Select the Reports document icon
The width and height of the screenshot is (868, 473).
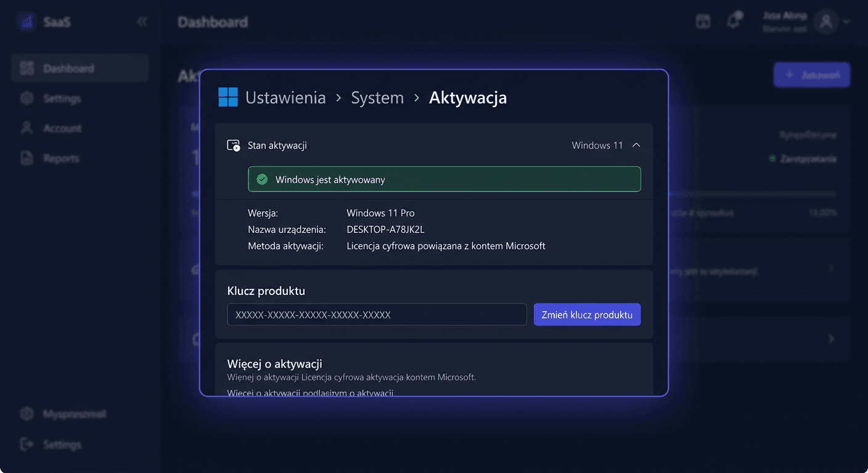(x=27, y=158)
